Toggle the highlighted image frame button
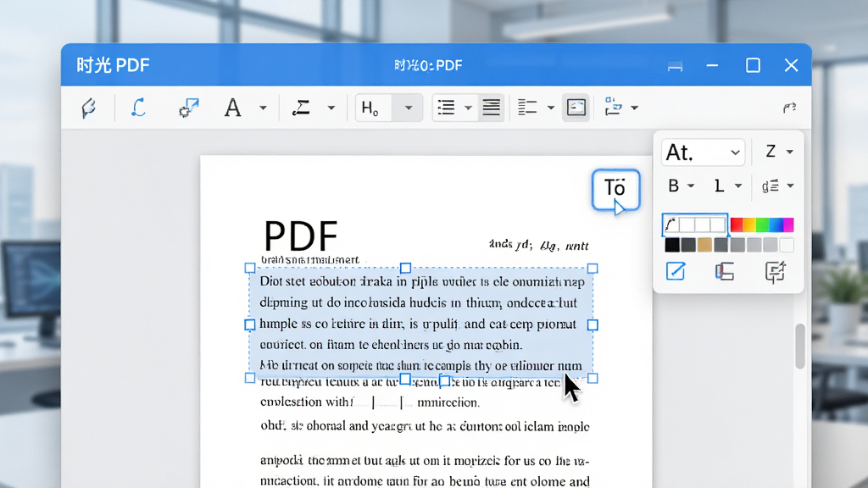The width and height of the screenshot is (868, 488). [576, 108]
